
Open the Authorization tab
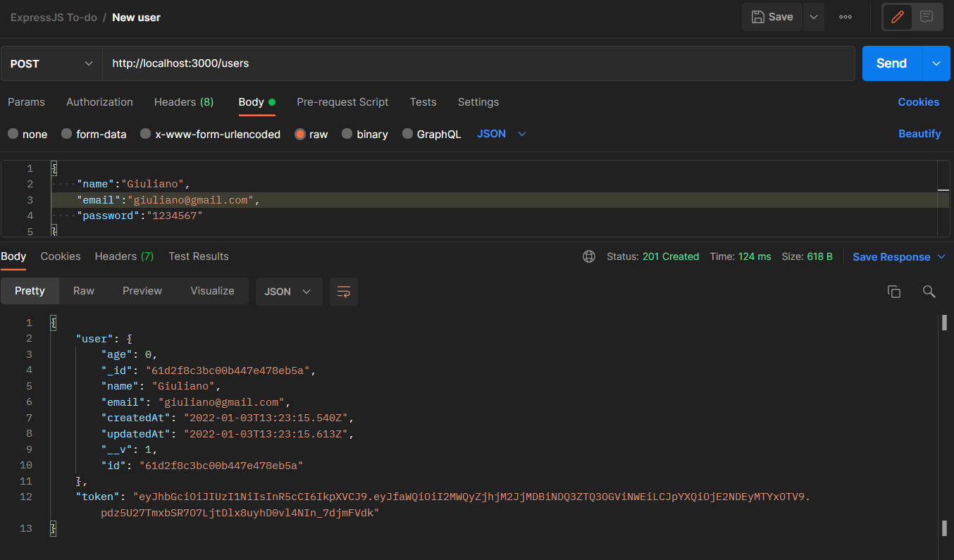99,102
